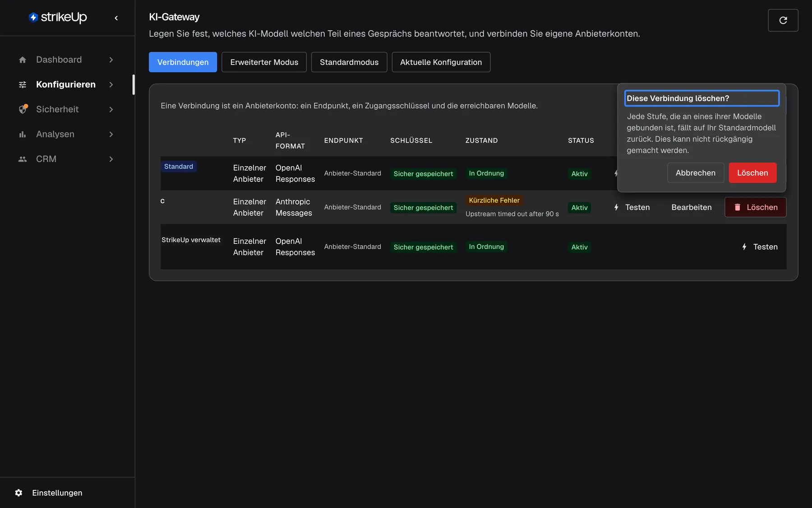Click the Sicherheit shield icon
The image size is (812, 508).
23,109
